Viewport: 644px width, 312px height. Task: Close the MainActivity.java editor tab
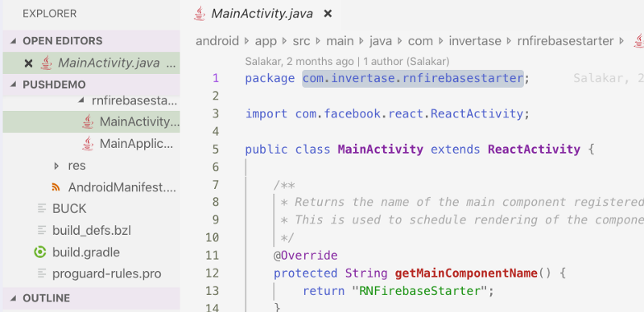(x=328, y=14)
